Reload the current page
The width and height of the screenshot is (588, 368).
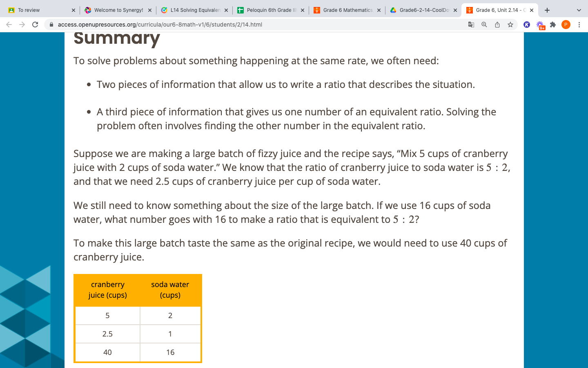coord(35,25)
